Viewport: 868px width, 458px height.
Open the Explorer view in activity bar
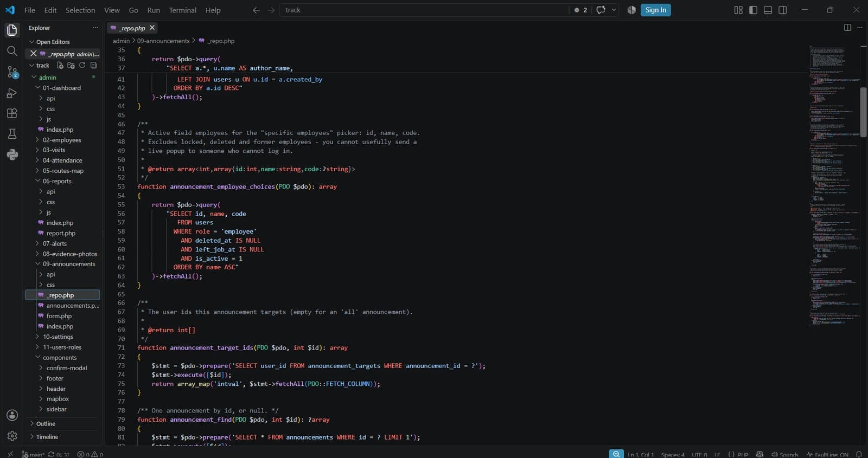click(x=12, y=30)
